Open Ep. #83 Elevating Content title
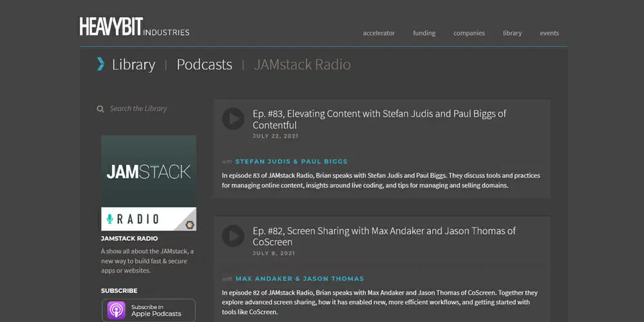The height and width of the screenshot is (322, 644). (x=379, y=119)
